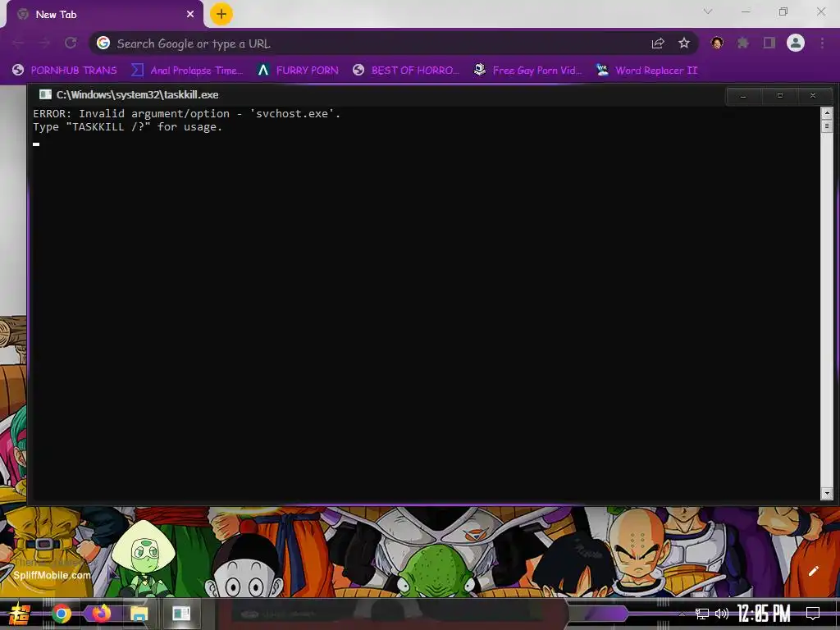Open the FURRY PORN bookmark
Image resolution: width=840 pixels, height=630 pixels.
(x=298, y=71)
